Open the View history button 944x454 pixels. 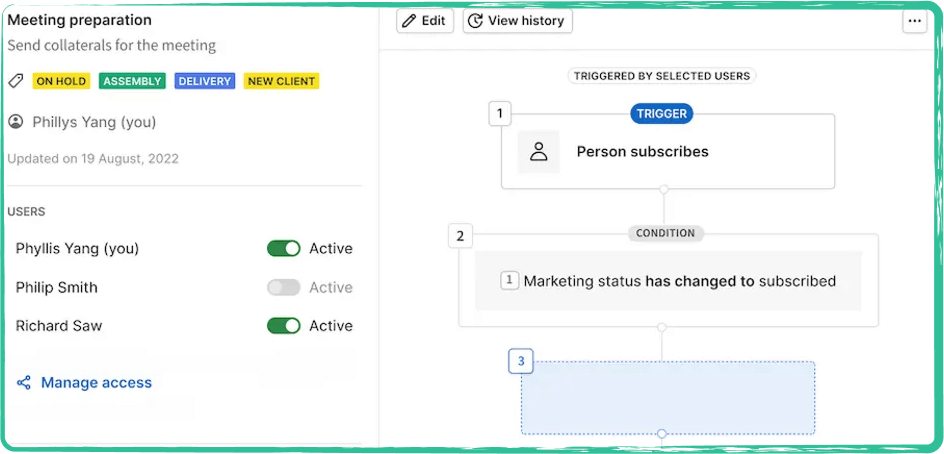pos(518,21)
